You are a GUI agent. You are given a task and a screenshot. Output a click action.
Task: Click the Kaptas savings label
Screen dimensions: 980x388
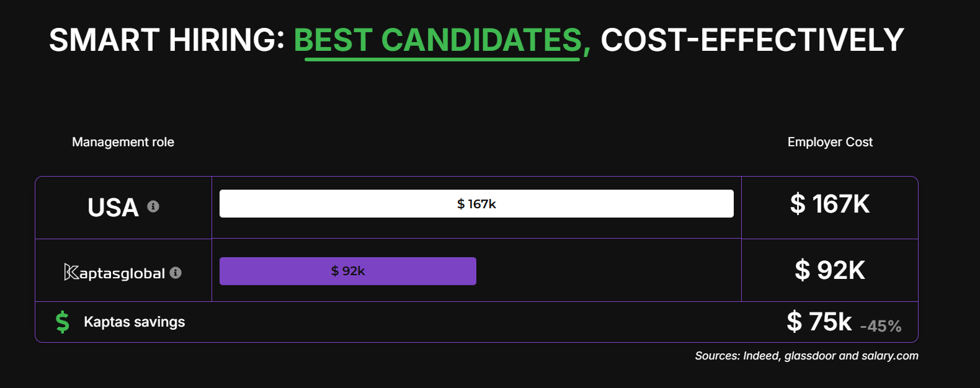click(134, 322)
